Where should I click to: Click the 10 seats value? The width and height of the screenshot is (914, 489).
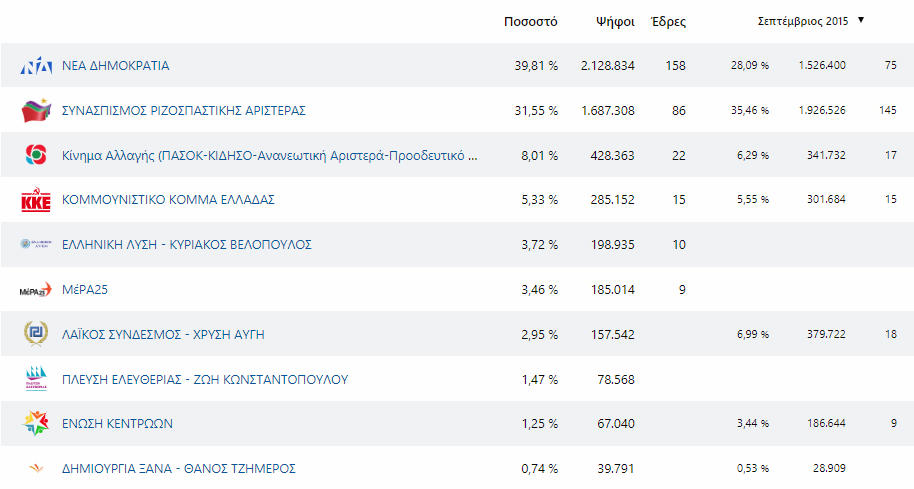point(679,245)
